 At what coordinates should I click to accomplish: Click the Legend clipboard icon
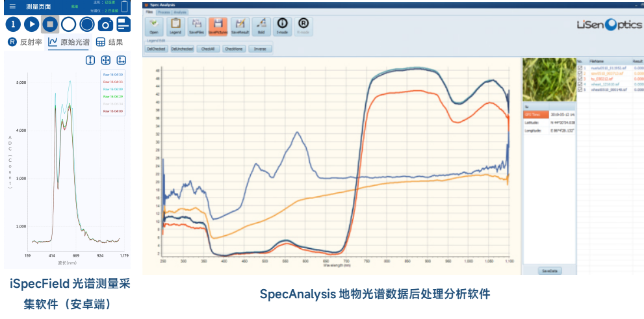(175, 27)
